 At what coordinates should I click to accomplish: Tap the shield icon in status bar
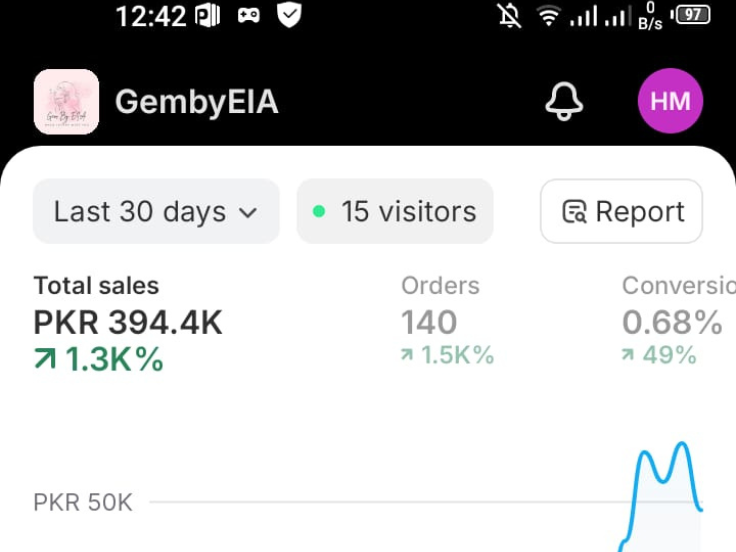pyautogui.click(x=289, y=15)
